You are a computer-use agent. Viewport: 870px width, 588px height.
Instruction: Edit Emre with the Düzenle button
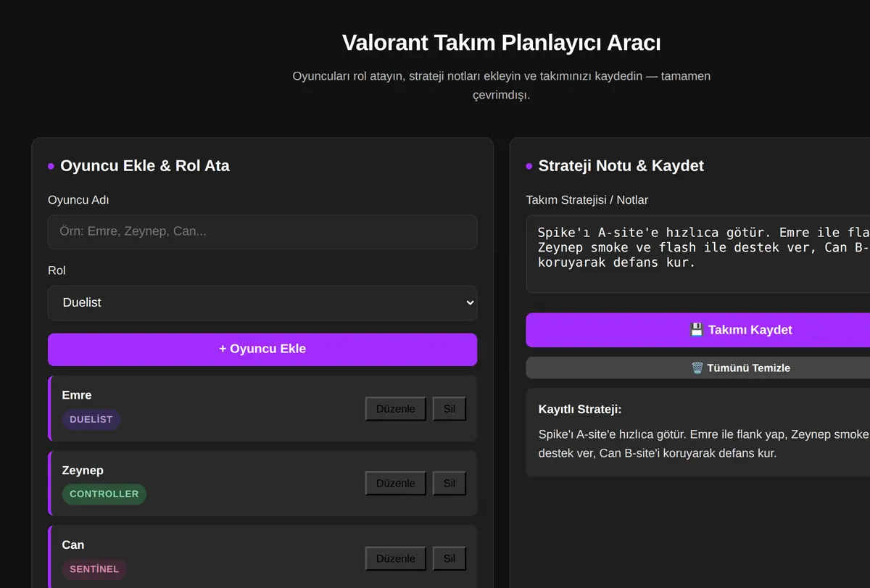click(x=396, y=409)
